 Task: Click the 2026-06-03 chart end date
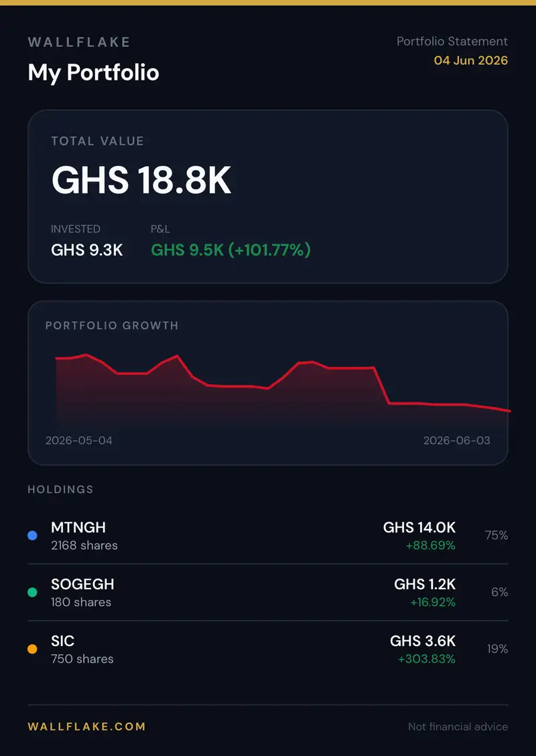click(x=457, y=441)
